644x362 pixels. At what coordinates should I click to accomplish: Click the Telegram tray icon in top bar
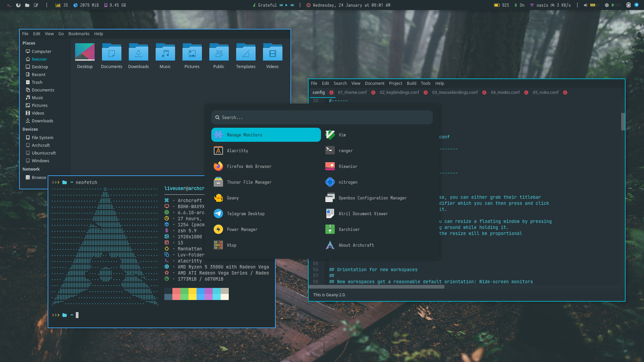636,5
